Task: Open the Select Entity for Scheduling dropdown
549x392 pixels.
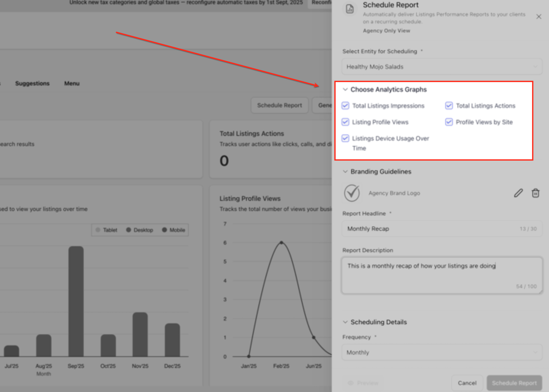Action: [x=442, y=67]
